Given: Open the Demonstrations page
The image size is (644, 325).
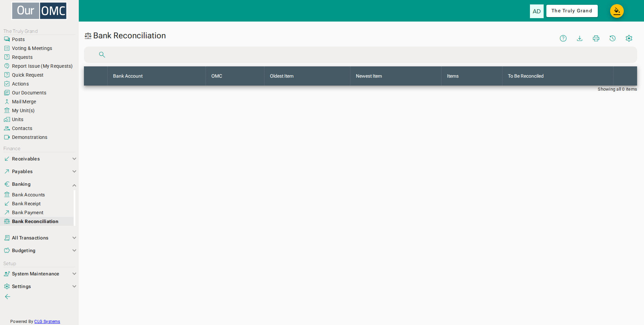Looking at the screenshot, I should point(29,137).
